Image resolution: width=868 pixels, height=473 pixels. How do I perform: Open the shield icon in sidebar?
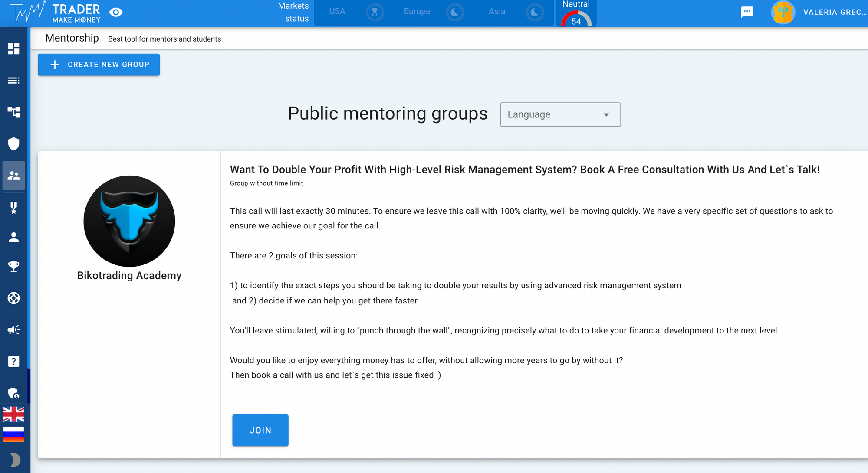point(14,144)
